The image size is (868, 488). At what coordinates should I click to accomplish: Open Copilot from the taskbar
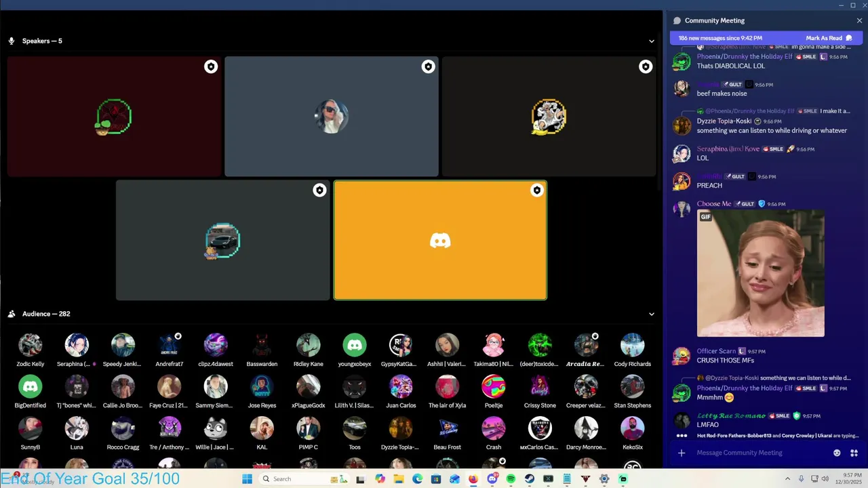380,479
